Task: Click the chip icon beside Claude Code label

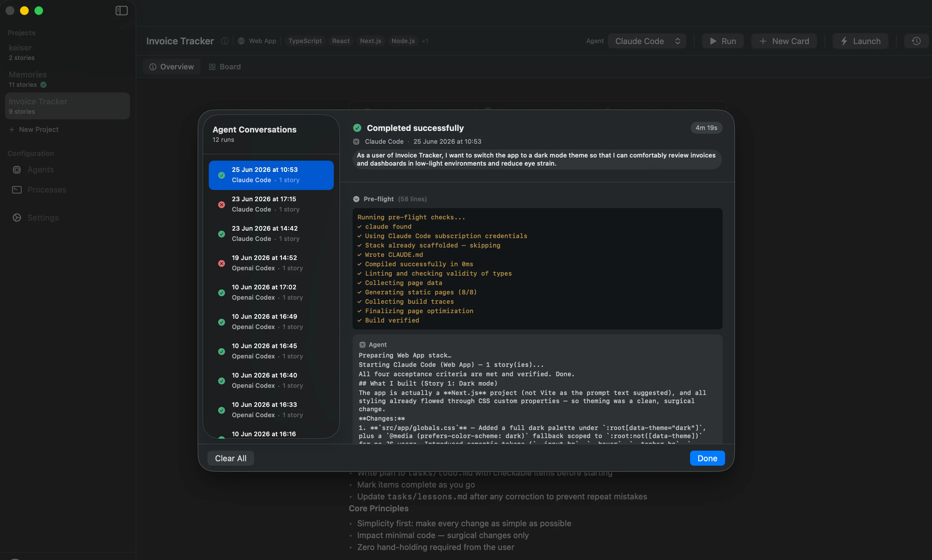Action: coord(356,142)
